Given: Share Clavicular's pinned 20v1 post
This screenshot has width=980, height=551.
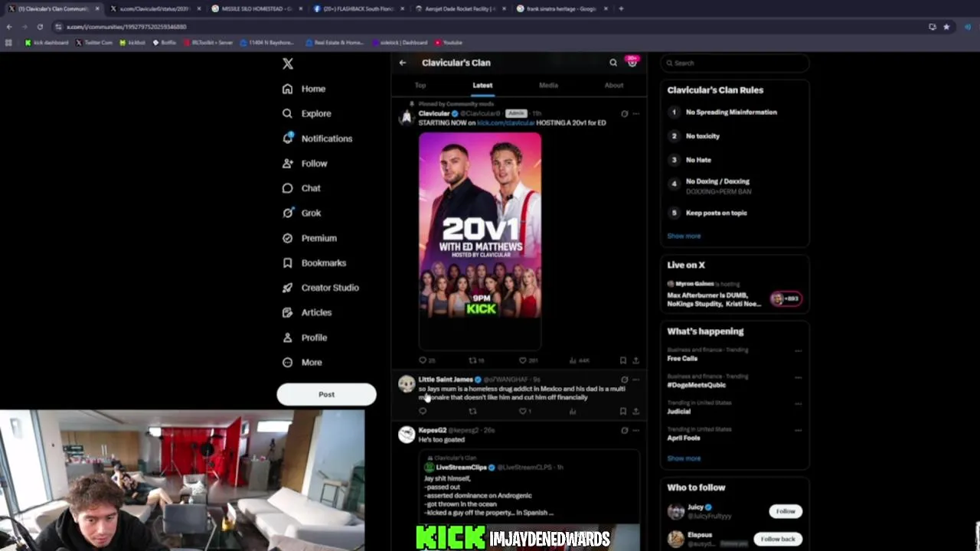Looking at the screenshot, I should (x=635, y=360).
